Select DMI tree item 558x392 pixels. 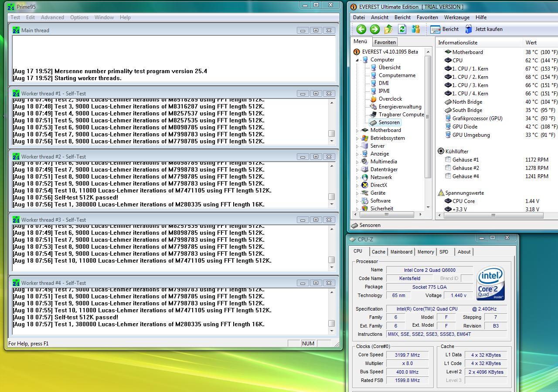point(384,83)
